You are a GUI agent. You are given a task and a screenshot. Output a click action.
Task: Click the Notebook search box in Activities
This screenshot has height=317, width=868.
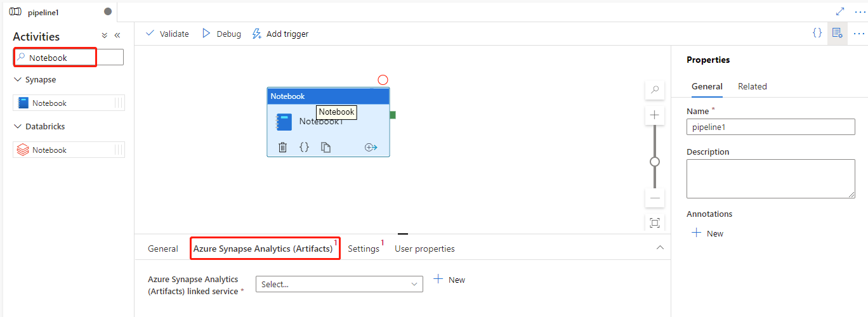click(69, 58)
